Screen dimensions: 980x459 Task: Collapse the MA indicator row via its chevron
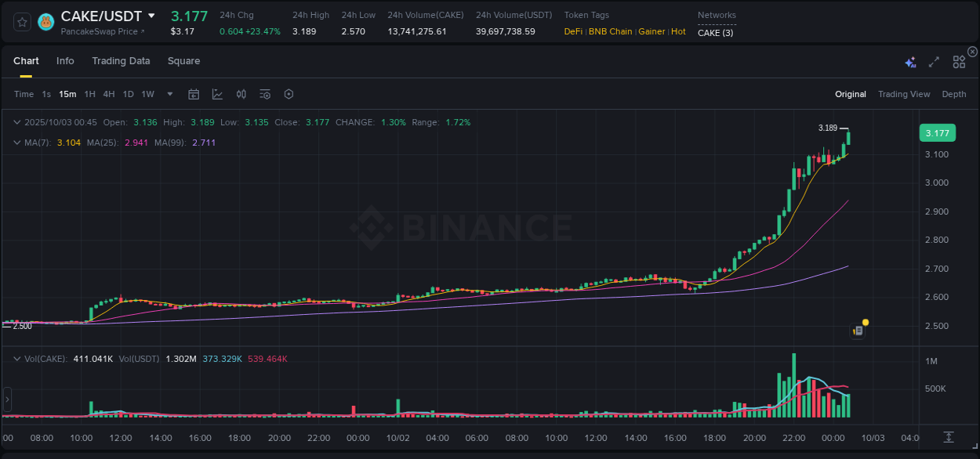[x=16, y=143]
